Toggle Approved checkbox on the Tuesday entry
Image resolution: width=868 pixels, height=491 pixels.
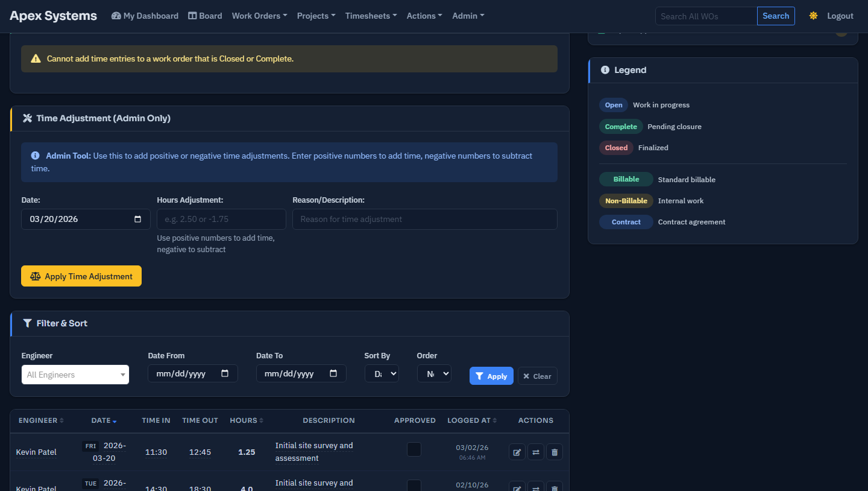click(414, 486)
